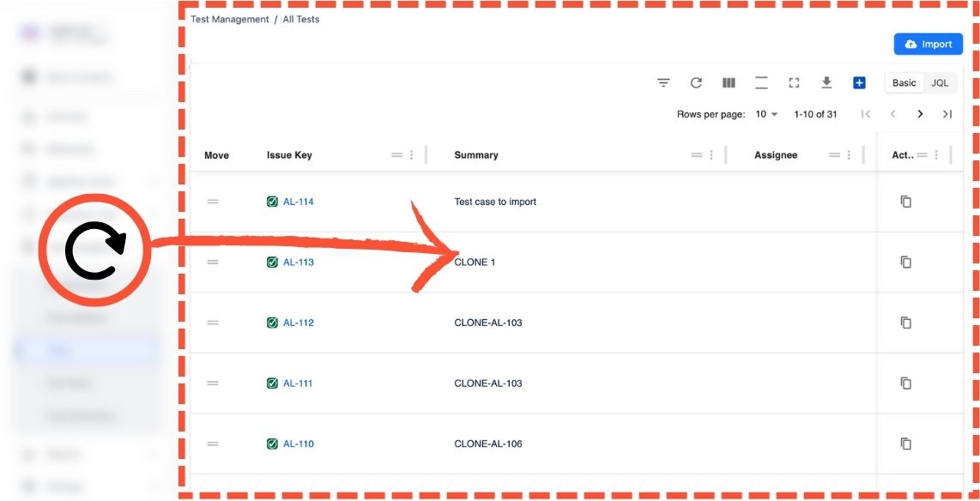Open the show/hide columns icon
The height and width of the screenshot is (501, 980).
[x=729, y=83]
